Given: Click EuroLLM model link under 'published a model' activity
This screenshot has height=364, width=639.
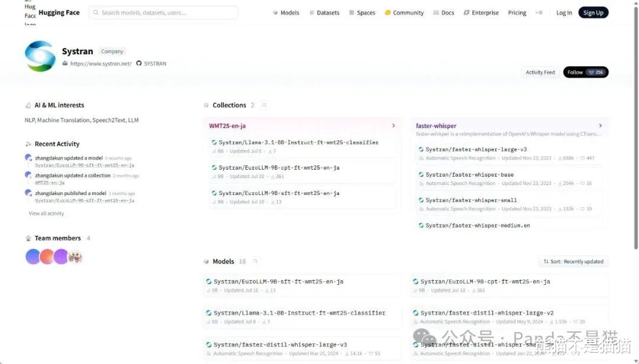Looking at the screenshot, I should click(85, 201).
